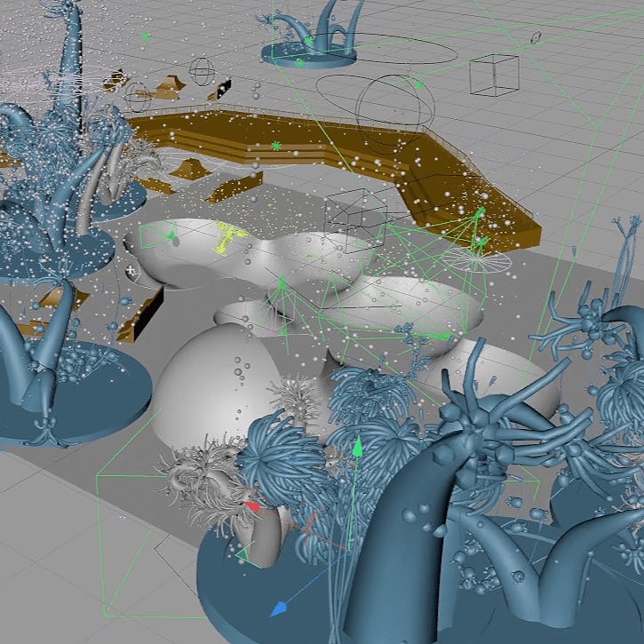Select the yellow-green highlighted object in the crater
The image size is (644, 644).
coord(230,237)
